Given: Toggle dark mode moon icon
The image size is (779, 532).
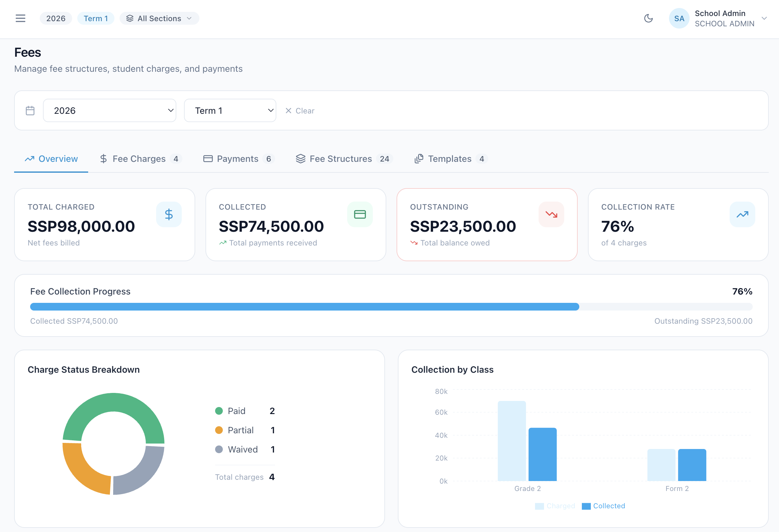Looking at the screenshot, I should coord(648,18).
